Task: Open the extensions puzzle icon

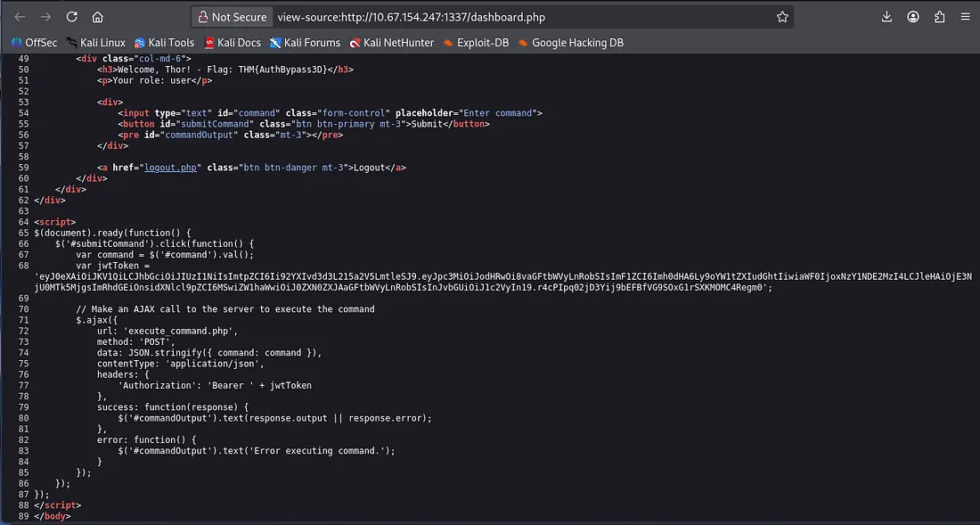Action: tap(939, 17)
